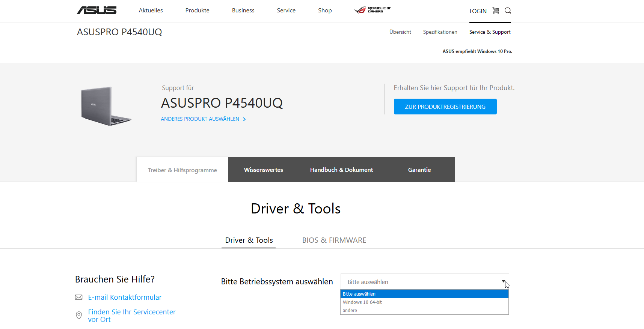Click the ASUS empfiehlt Windows 10 Pro text
This screenshot has width=644, height=329.
pos(477,51)
